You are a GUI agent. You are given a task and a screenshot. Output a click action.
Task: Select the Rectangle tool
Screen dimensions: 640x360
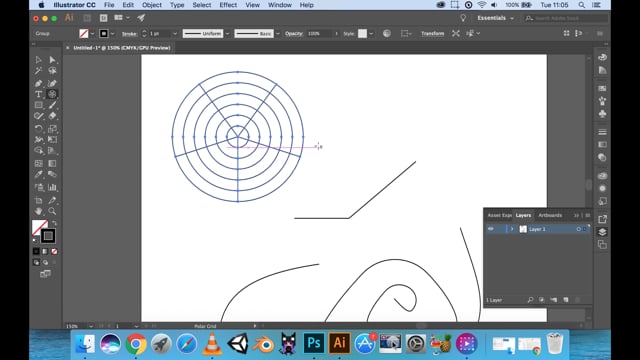(x=38, y=105)
